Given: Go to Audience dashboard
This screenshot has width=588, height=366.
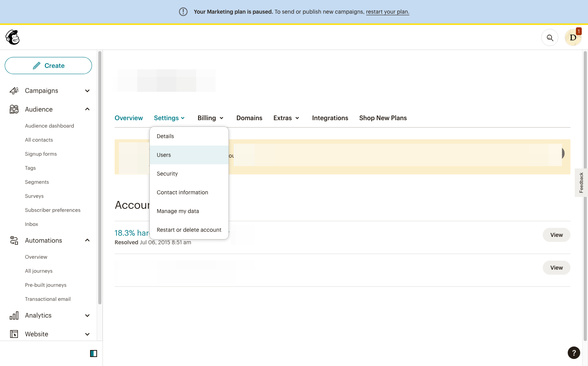Looking at the screenshot, I should point(50,126).
